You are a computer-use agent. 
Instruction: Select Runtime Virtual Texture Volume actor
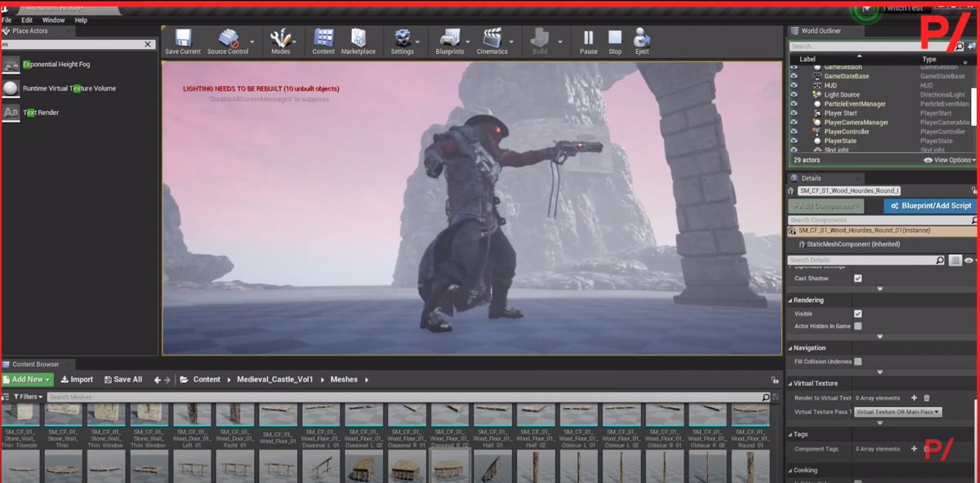[69, 88]
